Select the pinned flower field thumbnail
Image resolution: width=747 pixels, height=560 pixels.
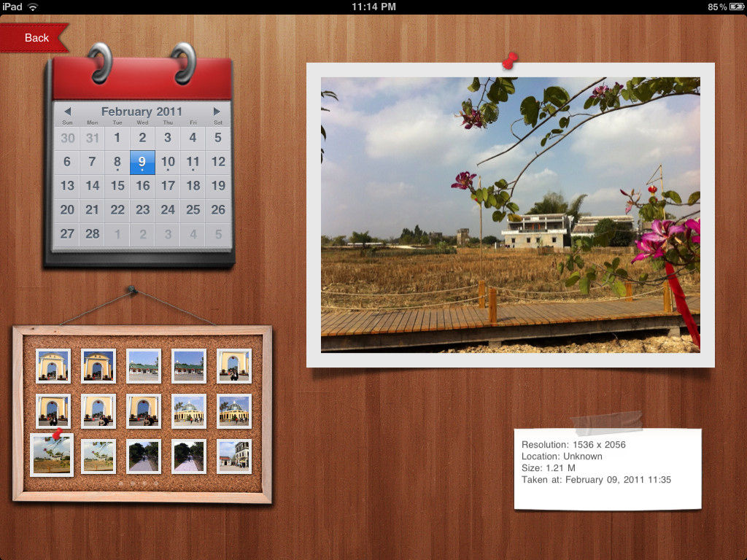coord(52,455)
